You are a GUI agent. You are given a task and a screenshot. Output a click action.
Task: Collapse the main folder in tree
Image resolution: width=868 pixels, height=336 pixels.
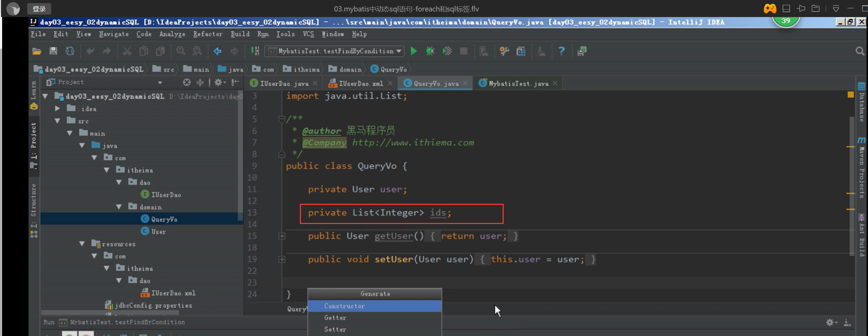[70, 133]
